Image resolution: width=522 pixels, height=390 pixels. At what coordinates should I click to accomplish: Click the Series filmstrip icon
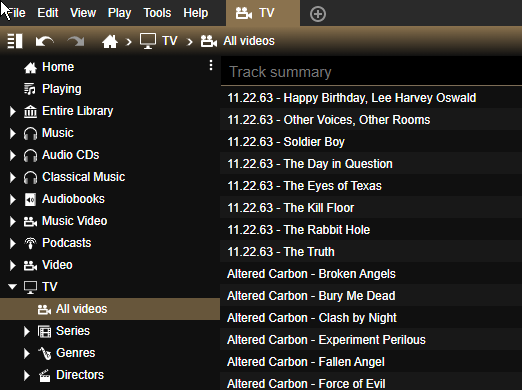[44, 331]
